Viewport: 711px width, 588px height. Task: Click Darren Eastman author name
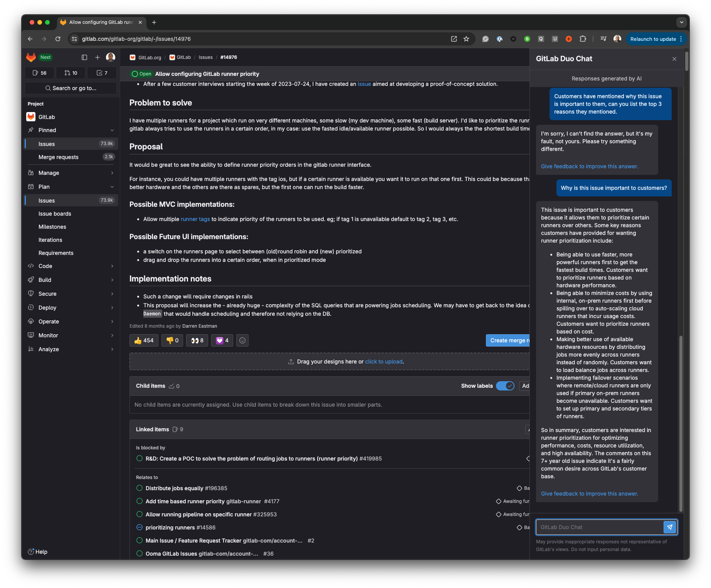coord(200,326)
